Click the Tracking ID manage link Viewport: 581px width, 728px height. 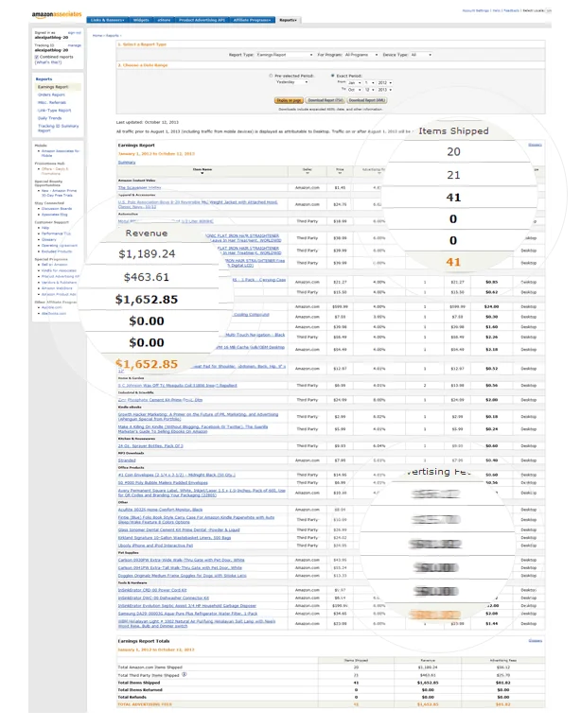pos(75,45)
